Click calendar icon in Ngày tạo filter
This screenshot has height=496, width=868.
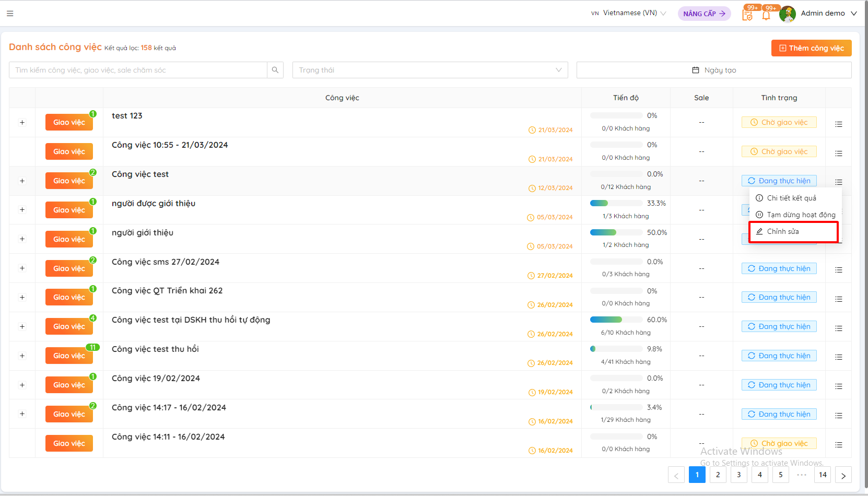(x=696, y=70)
